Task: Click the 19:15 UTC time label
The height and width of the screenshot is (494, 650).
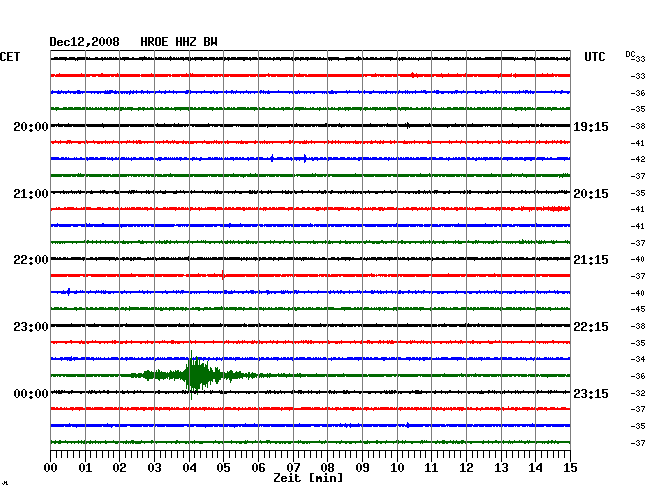Action: 591,127
